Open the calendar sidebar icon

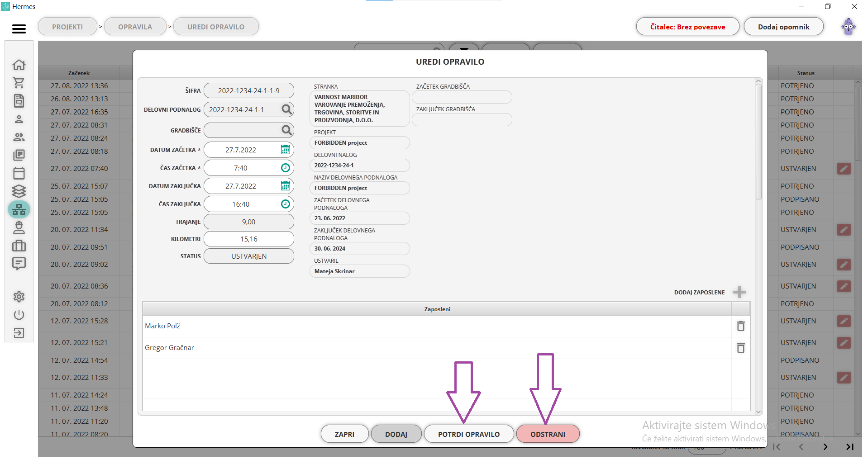19,173
